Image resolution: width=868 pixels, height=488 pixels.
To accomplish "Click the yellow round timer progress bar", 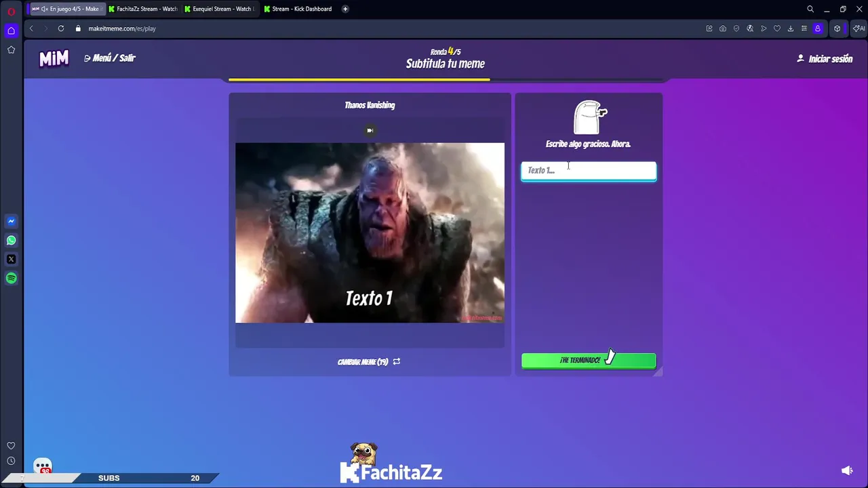I will (359, 79).
